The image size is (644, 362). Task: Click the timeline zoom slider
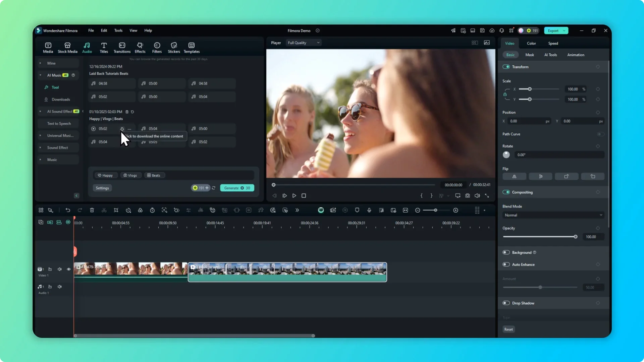coord(435,210)
